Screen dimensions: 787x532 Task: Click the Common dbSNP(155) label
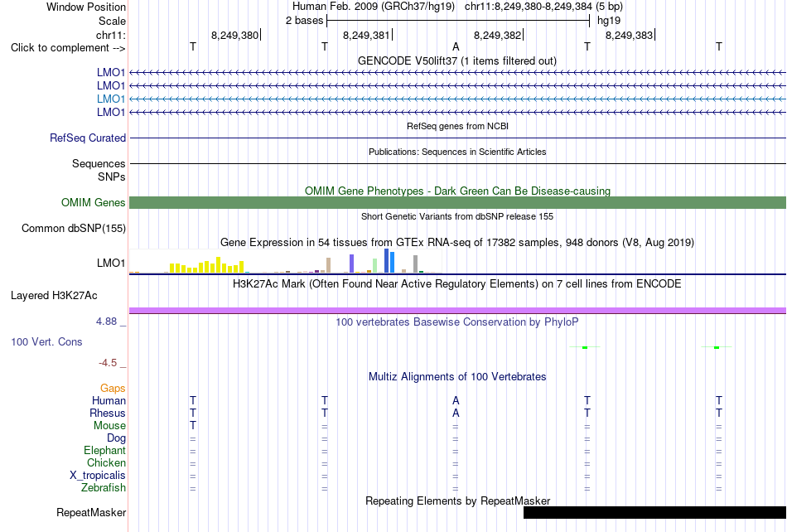click(74, 229)
